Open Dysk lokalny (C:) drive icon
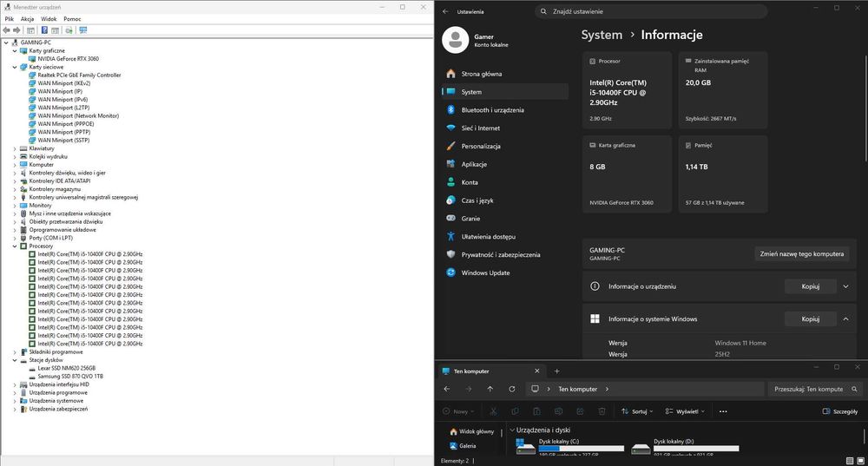The image size is (868, 466). coord(525,447)
